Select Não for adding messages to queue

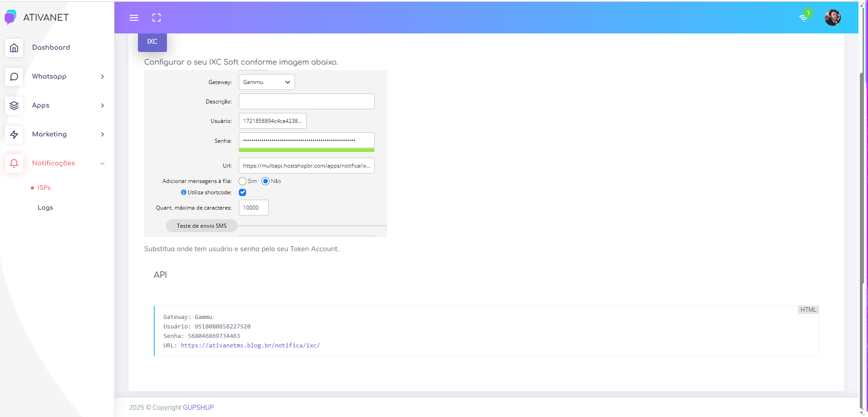pyautogui.click(x=266, y=181)
